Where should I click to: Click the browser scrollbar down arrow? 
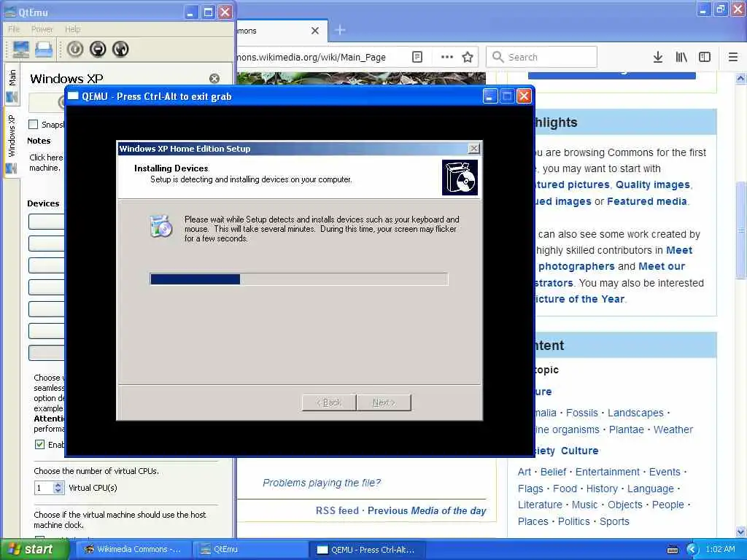point(741,532)
